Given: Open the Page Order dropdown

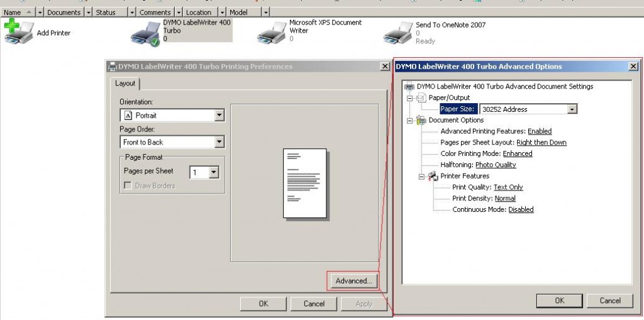Looking at the screenshot, I should click(219, 142).
